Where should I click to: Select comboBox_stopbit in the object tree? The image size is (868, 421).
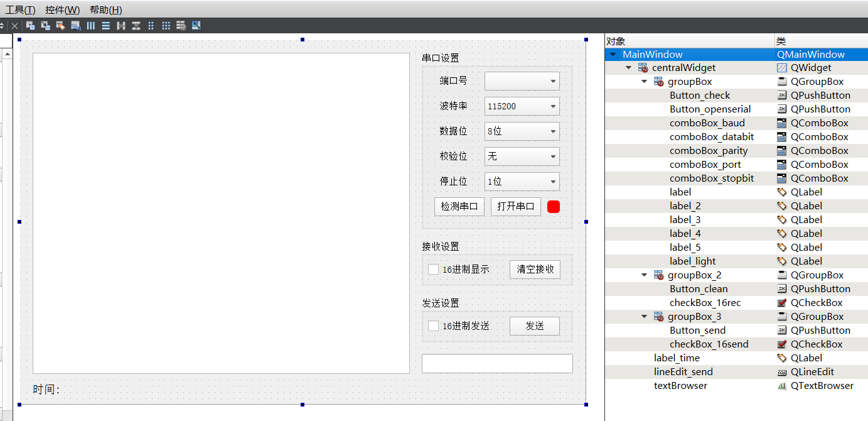pos(712,178)
